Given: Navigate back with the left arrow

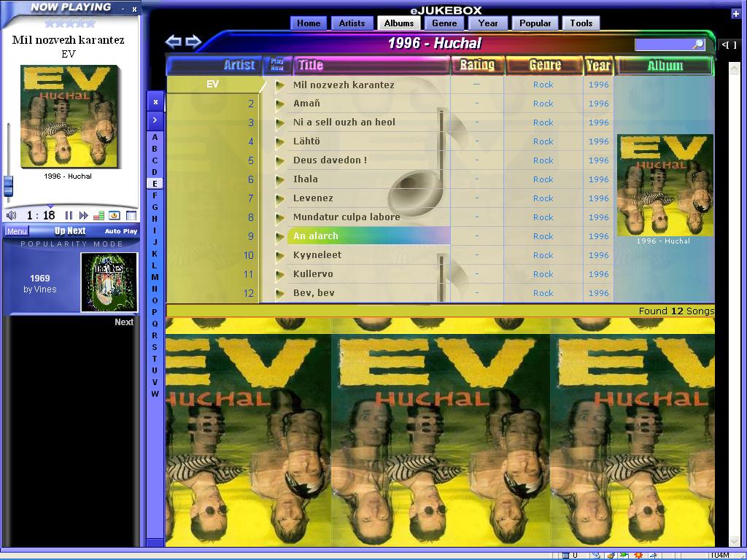Looking at the screenshot, I should (x=173, y=42).
